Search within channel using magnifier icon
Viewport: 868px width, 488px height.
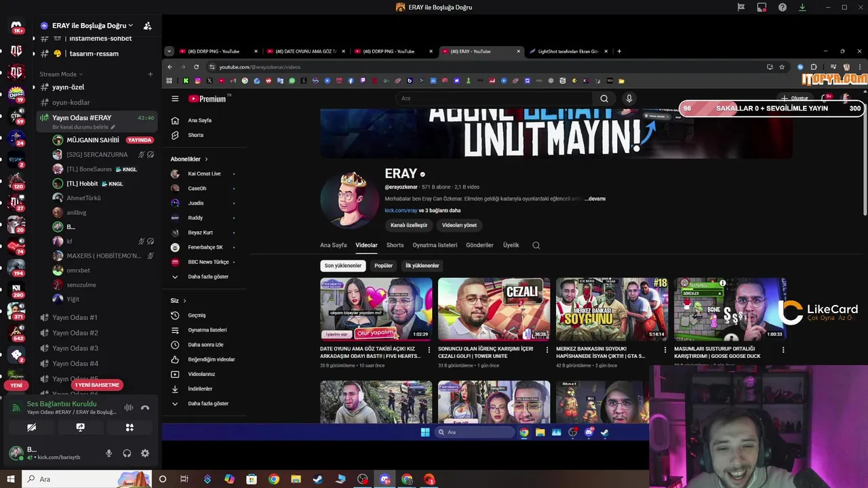coord(536,245)
